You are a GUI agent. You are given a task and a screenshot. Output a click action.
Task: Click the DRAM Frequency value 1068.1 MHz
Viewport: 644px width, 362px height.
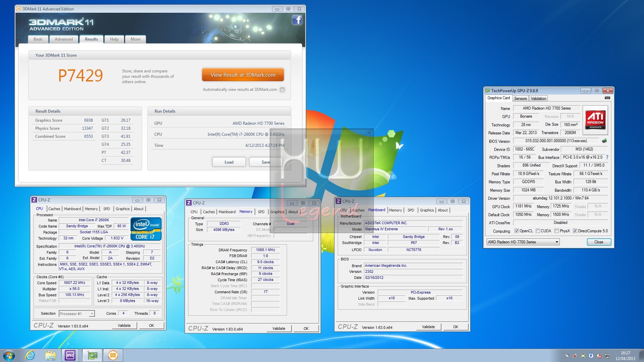tap(265, 250)
